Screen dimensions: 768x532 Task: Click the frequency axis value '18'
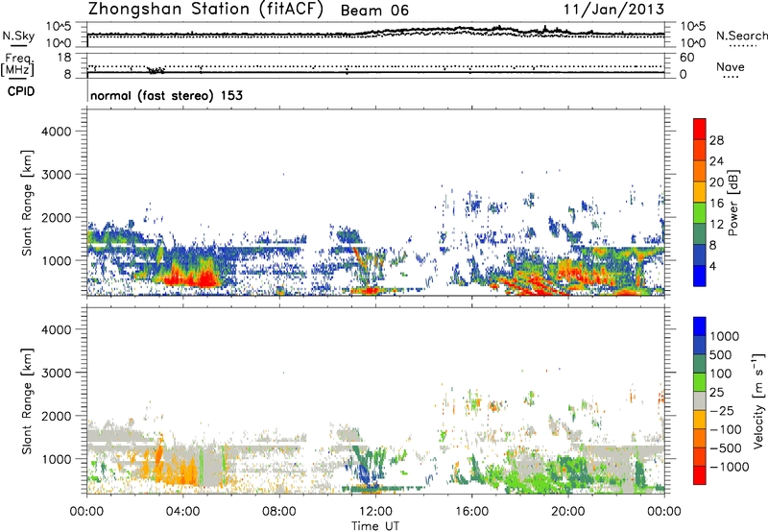pos(64,58)
